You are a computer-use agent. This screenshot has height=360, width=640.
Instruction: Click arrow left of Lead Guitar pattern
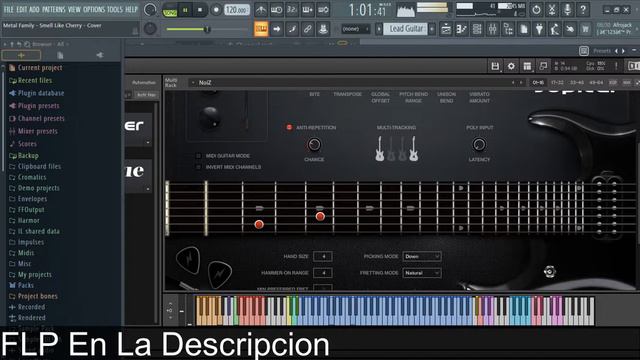[x=379, y=29]
